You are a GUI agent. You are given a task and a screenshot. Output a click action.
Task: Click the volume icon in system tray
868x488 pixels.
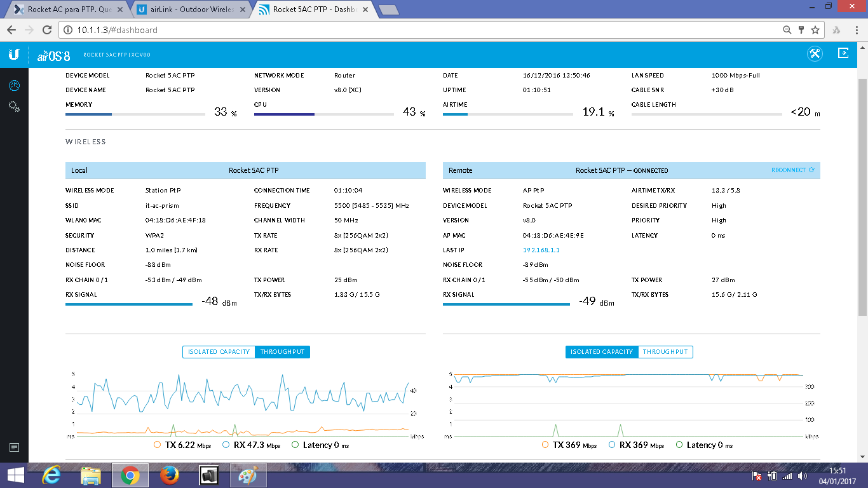pyautogui.click(x=803, y=475)
